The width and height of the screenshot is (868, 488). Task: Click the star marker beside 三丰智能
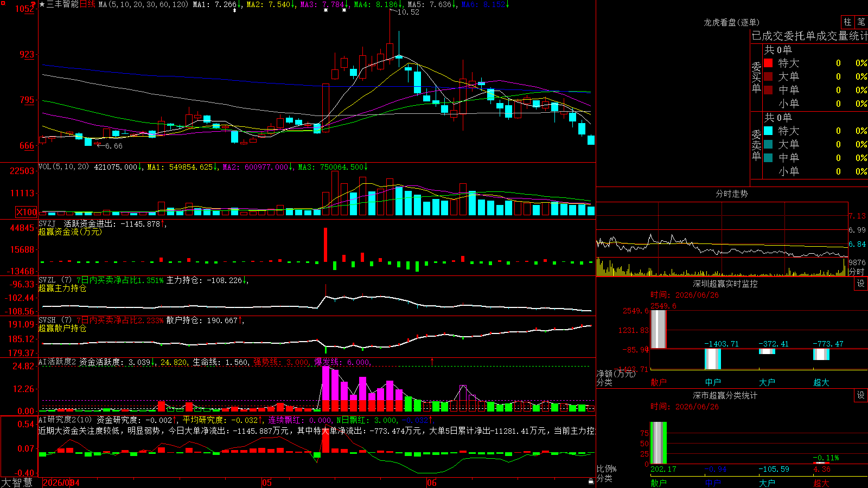coord(42,4)
